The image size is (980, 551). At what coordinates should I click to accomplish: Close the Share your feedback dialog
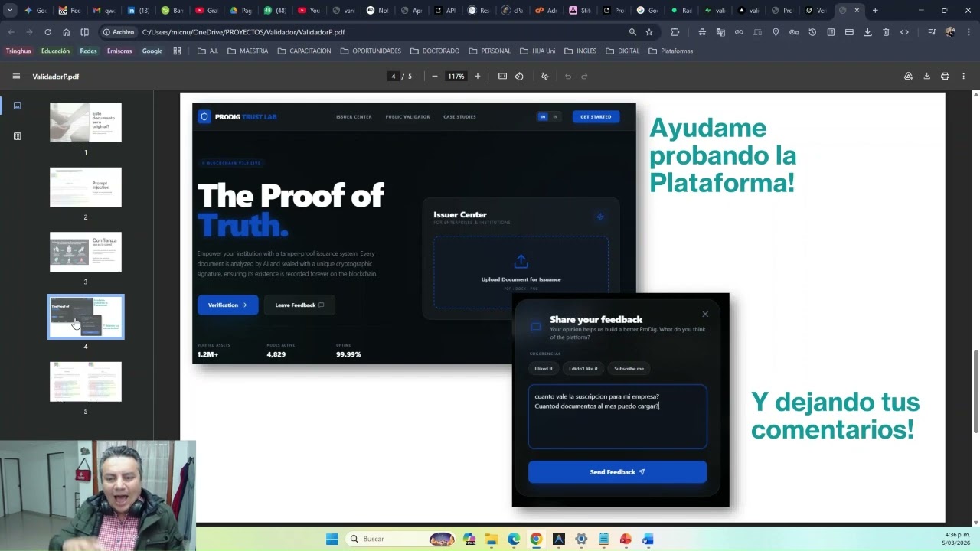click(705, 314)
